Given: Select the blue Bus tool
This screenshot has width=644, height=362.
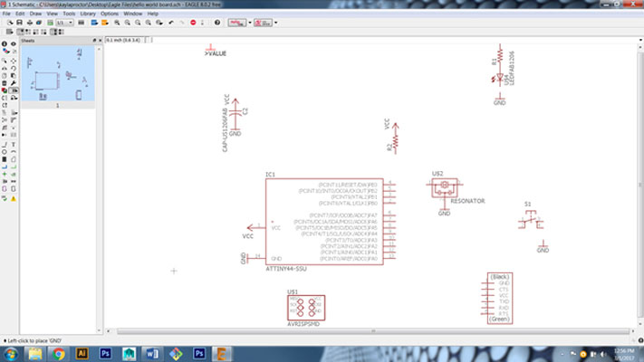Looking at the screenshot, I should [x=5, y=167].
